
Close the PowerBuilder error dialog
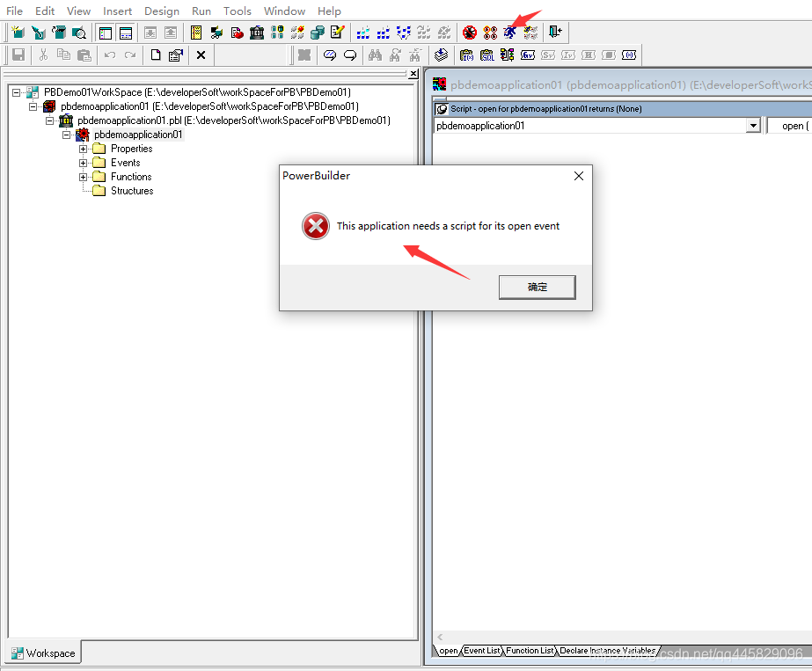tap(579, 176)
